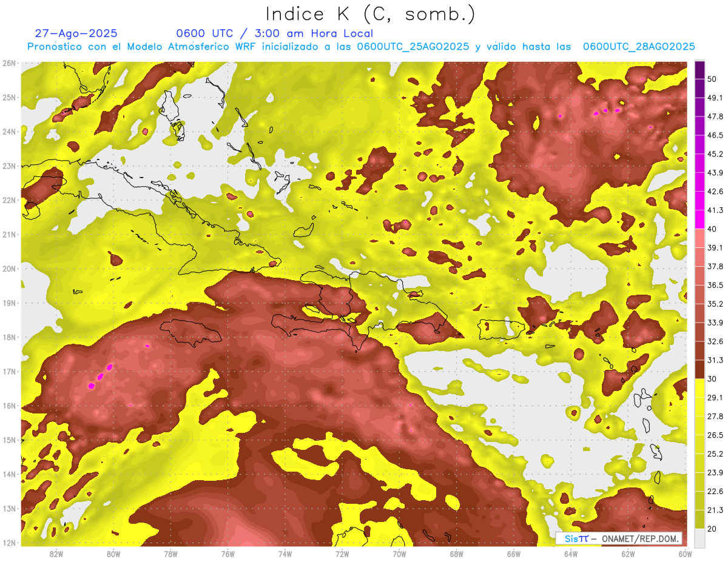The image size is (728, 562).
Task: Click the colorbar value 35.2
Action: click(x=715, y=304)
